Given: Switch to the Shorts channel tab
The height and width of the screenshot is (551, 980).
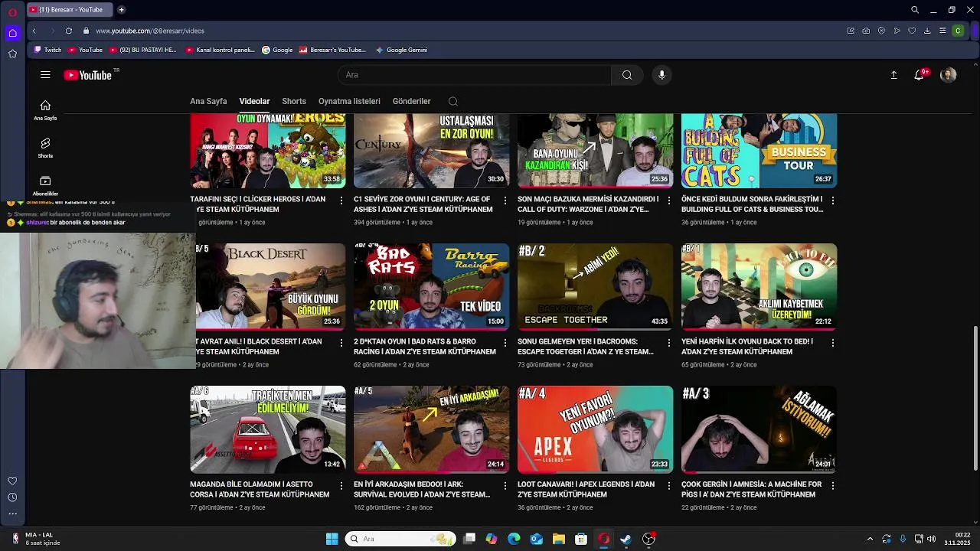Looking at the screenshot, I should pyautogui.click(x=294, y=101).
